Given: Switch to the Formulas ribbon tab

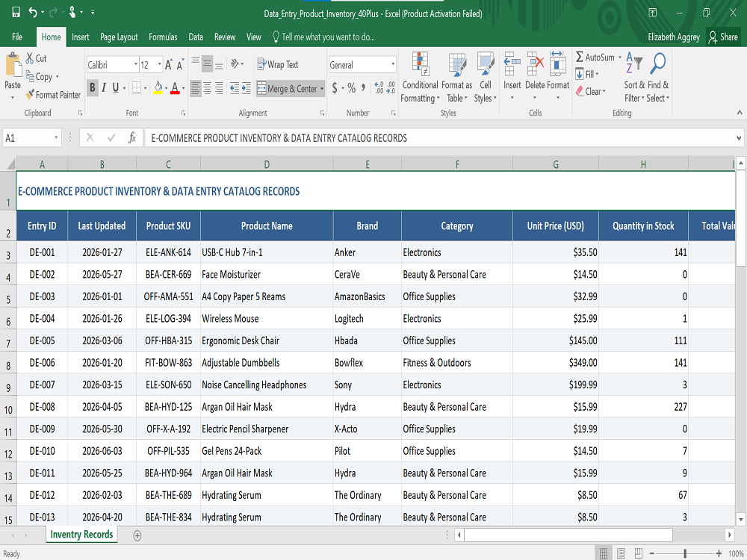Looking at the screenshot, I should pos(162,37).
